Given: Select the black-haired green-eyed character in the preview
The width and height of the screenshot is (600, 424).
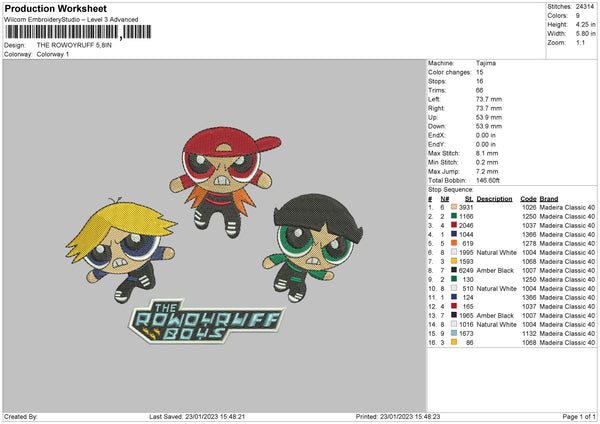Looking at the screenshot, I should coord(313,248).
